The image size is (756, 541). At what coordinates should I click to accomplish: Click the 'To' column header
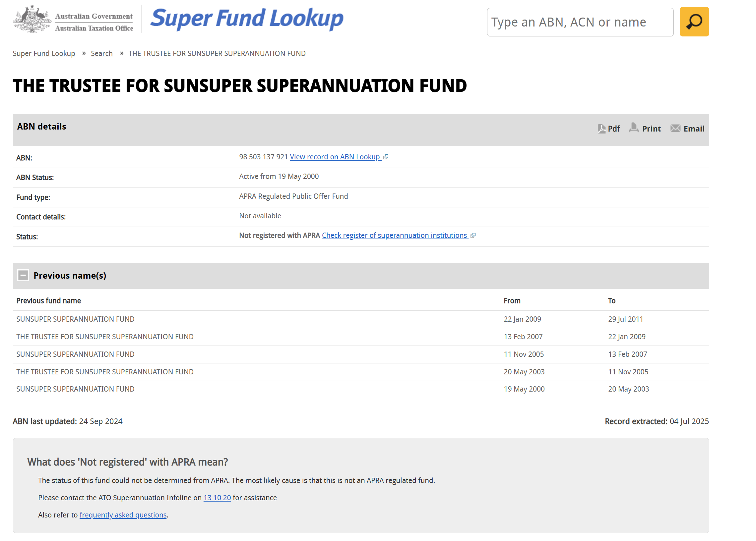(612, 301)
